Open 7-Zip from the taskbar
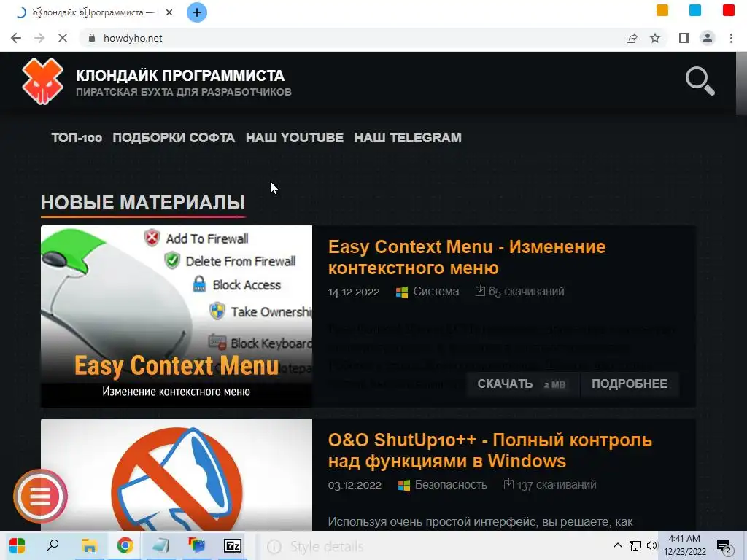 233,545
